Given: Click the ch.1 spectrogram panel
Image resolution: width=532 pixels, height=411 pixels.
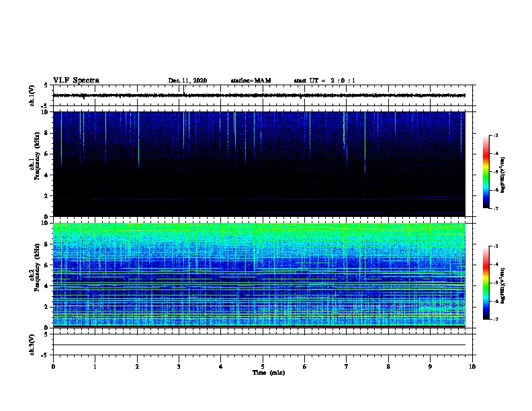Looking at the screenshot, I should tap(259, 164).
